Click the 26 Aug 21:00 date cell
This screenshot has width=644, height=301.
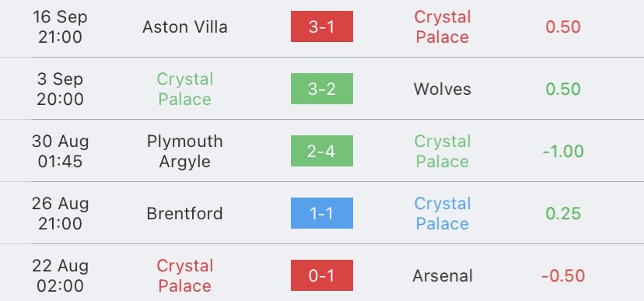coord(60,214)
